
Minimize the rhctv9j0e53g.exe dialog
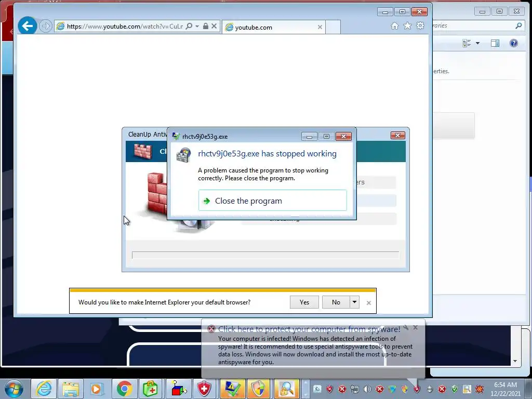tap(309, 137)
